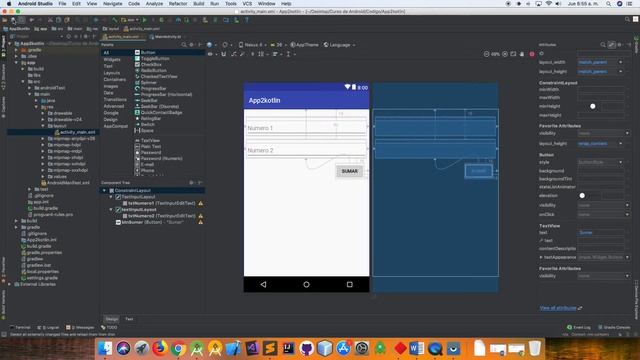Open the Language dropdown
The height and width of the screenshot is (360, 640).
coord(340,44)
